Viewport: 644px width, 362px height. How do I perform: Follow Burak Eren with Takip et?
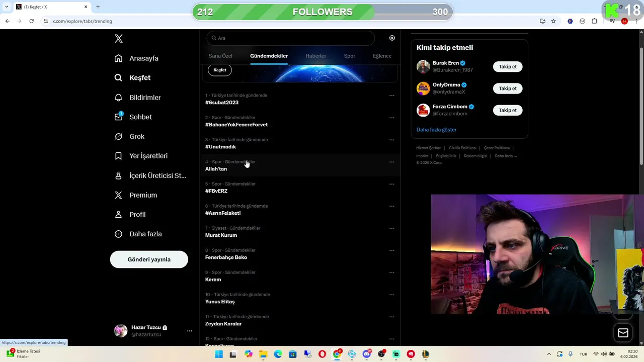pyautogui.click(x=508, y=67)
